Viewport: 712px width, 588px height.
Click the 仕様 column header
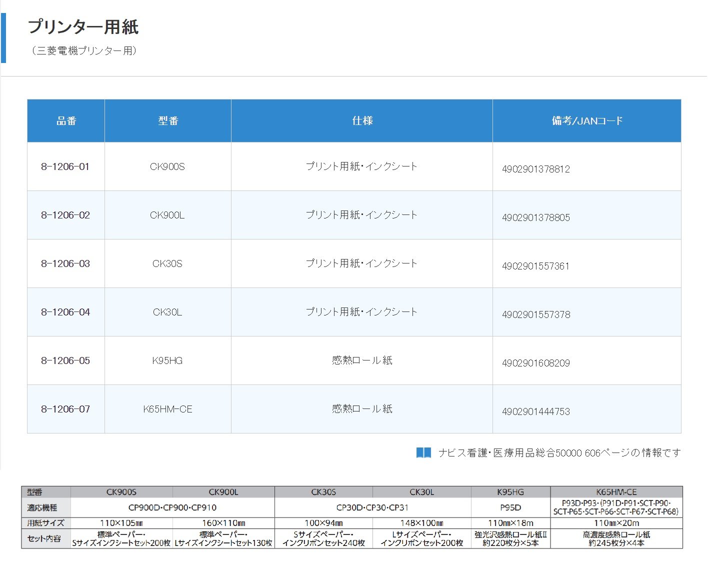click(362, 121)
